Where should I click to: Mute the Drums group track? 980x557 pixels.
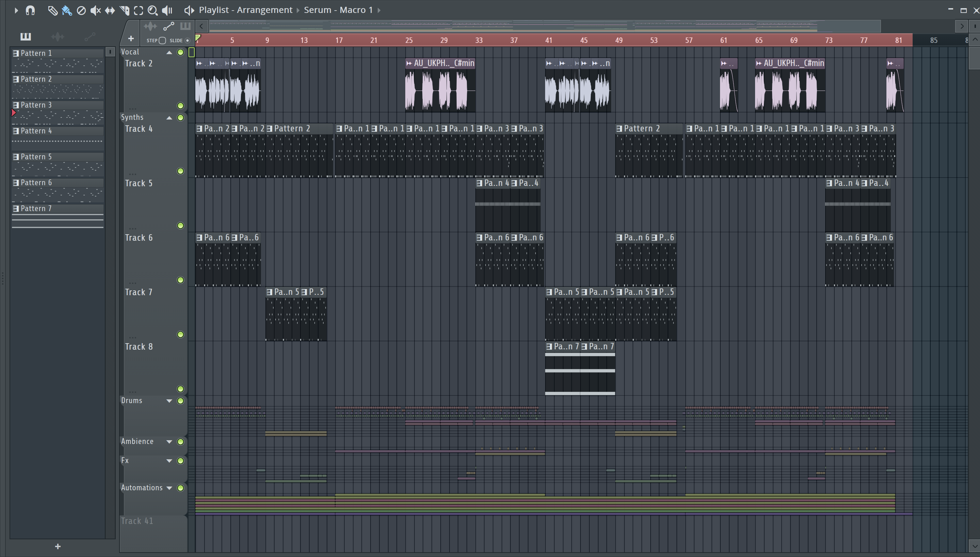(x=180, y=401)
